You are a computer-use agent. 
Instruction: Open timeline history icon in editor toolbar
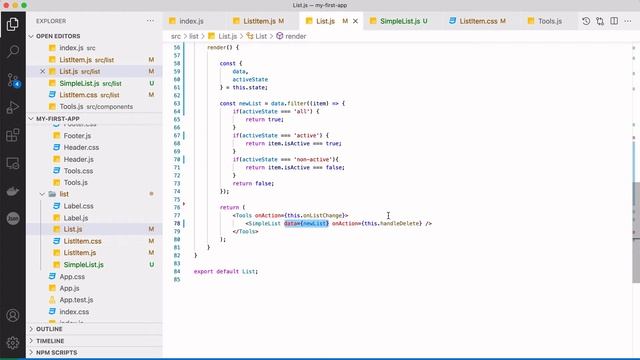(586, 21)
